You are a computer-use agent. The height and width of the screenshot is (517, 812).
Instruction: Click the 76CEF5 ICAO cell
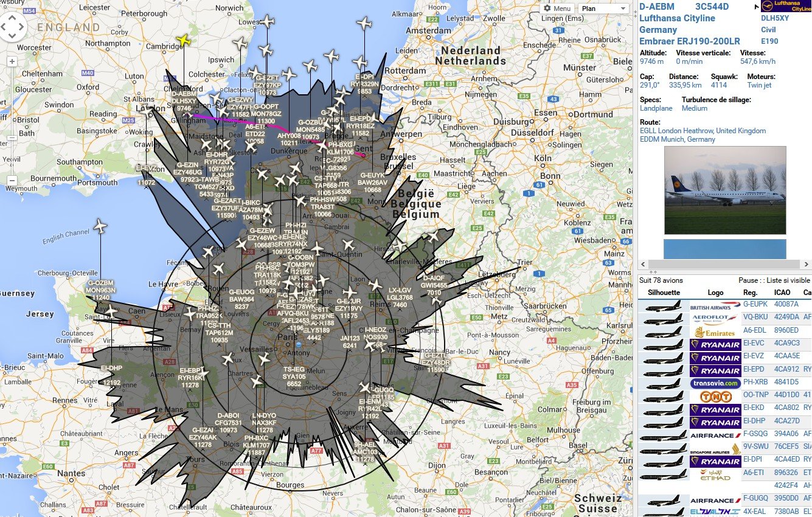786,446
